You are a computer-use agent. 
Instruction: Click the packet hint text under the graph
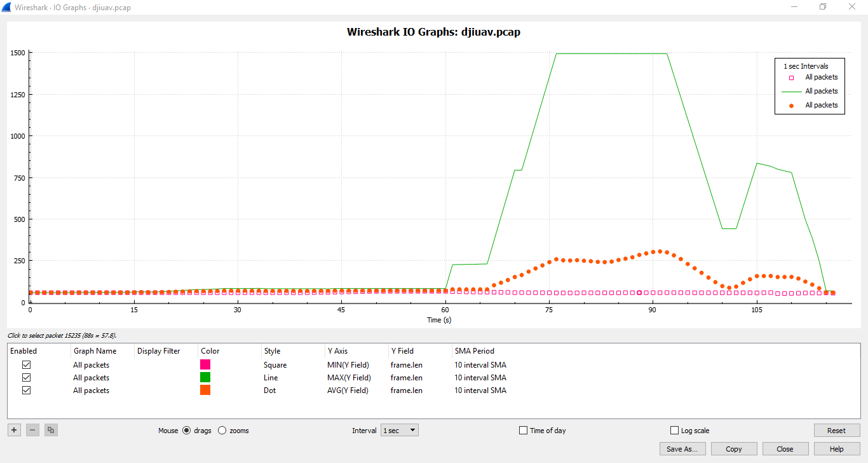(x=62, y=335)
